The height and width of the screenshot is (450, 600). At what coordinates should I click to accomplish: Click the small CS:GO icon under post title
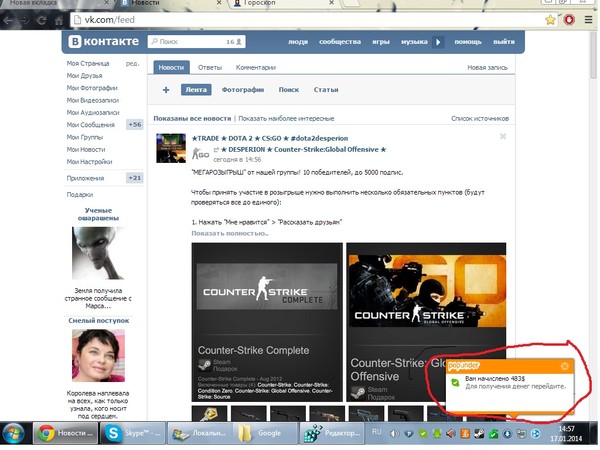point(200,154)
